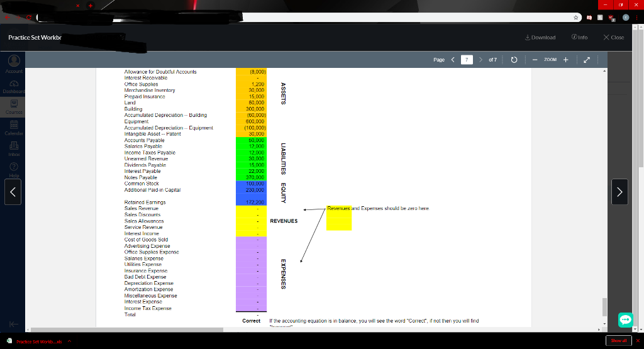This screenshot has width=644, height=349.
Task: Select the Notes Payable 370,000 value
Action: click(255, 177)
